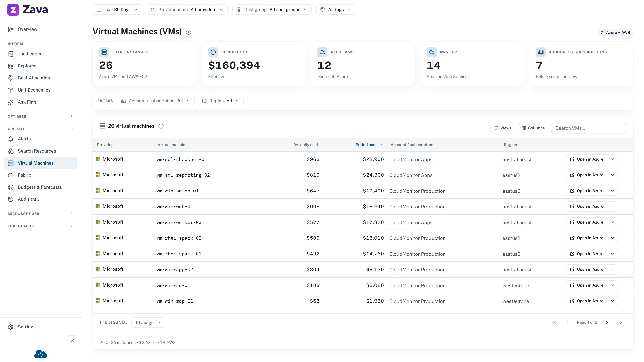Open the Cost group dropdown
644x362 pixels.
pos(272,10)
